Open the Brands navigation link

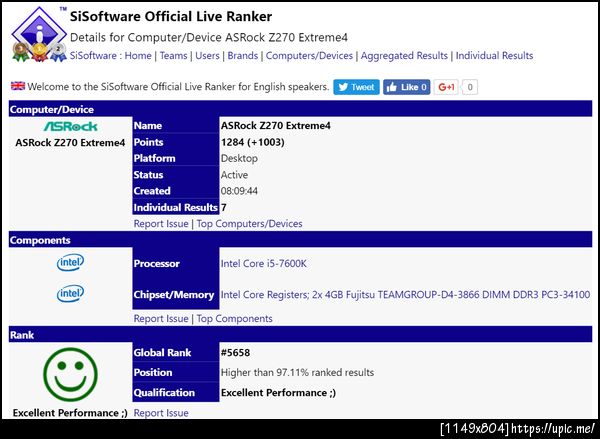[x=243, y=55]
